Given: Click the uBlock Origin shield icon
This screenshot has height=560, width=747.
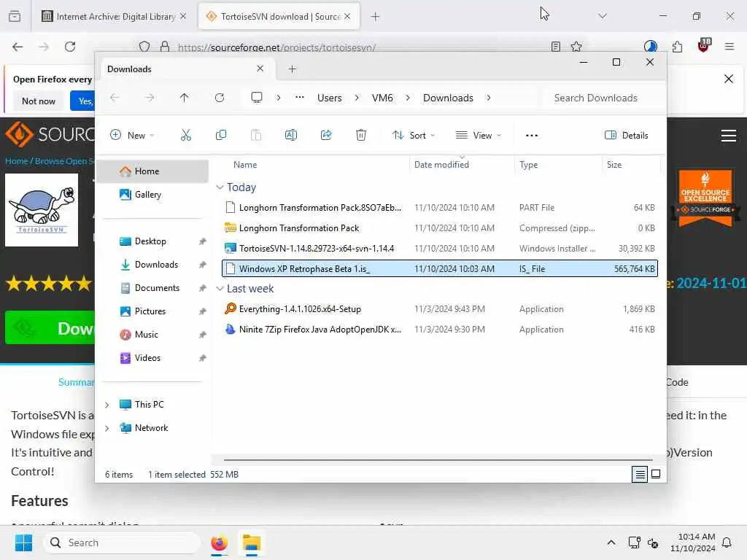Looking at the screenshot, I should tap(704, 46).
